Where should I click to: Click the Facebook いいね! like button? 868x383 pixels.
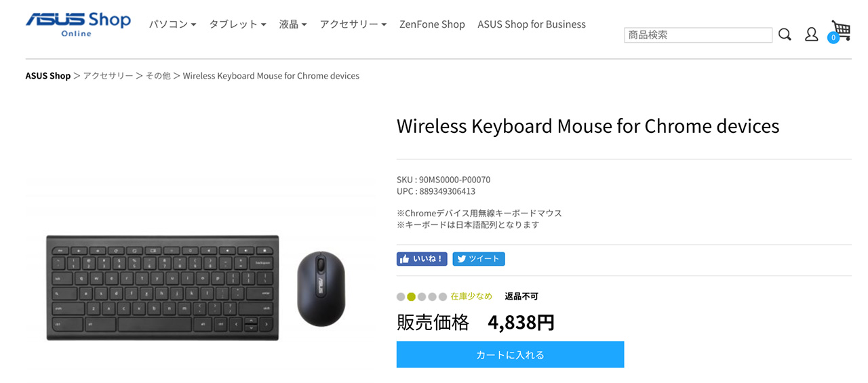[x=422, y=259]
